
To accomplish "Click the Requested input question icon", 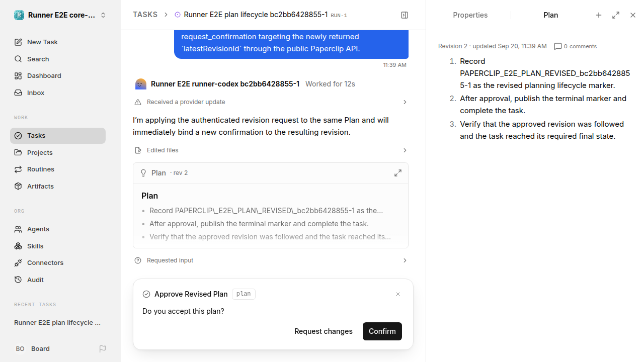I will (x=138, y=260).
